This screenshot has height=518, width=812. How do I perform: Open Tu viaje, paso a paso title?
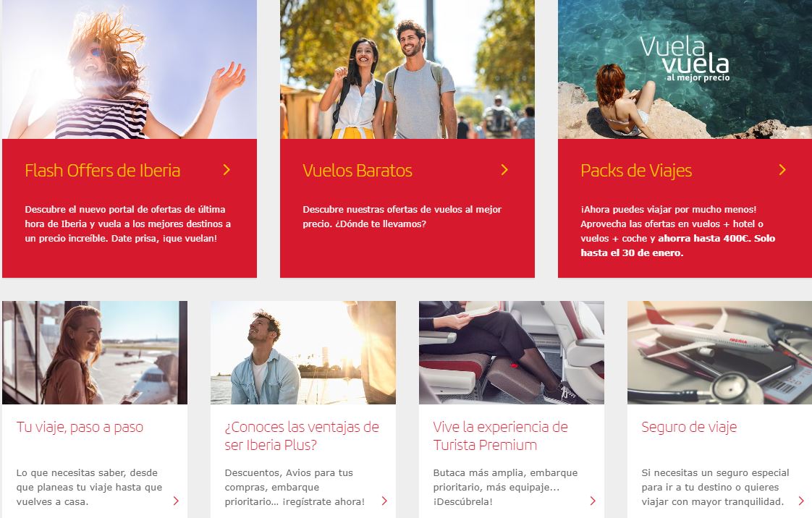(x=80, y=427)
